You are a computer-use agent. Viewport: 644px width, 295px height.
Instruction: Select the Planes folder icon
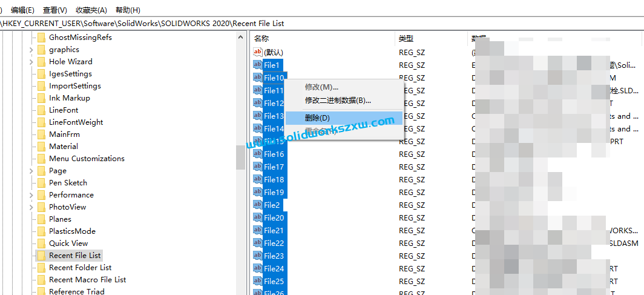(x=41, y=219)
